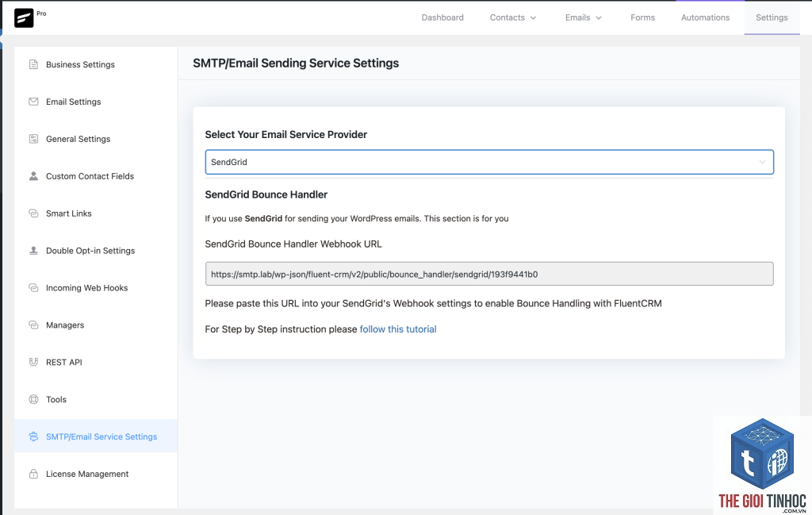This screenshot has height=515, width=812.
Task: Click the Double Opt-in Settings stamp icon
Action: (33, 251)
